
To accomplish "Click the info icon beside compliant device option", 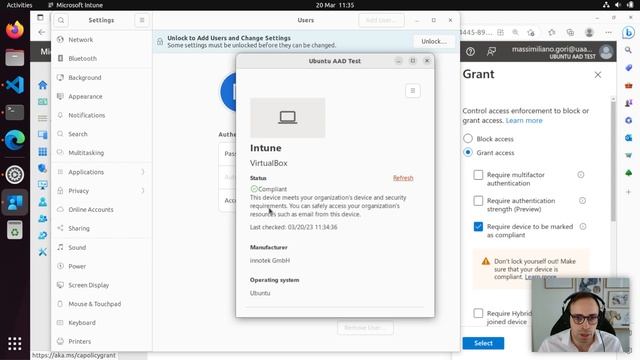I will (x=583, y=226).
